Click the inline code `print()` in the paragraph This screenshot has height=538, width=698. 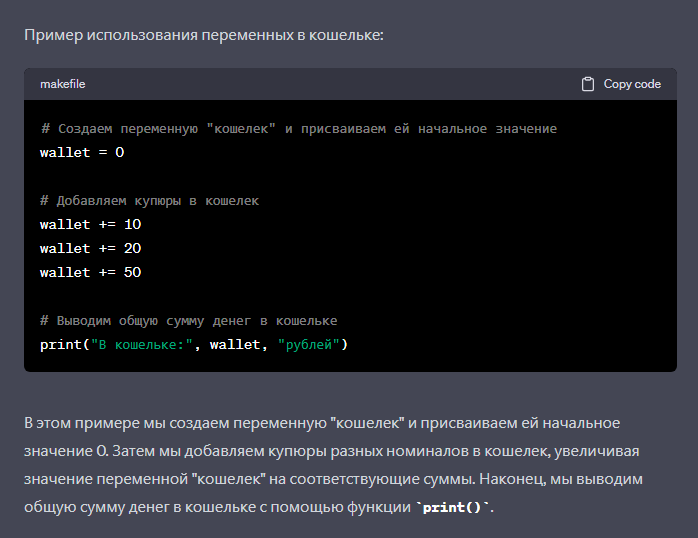coord(452,507)
